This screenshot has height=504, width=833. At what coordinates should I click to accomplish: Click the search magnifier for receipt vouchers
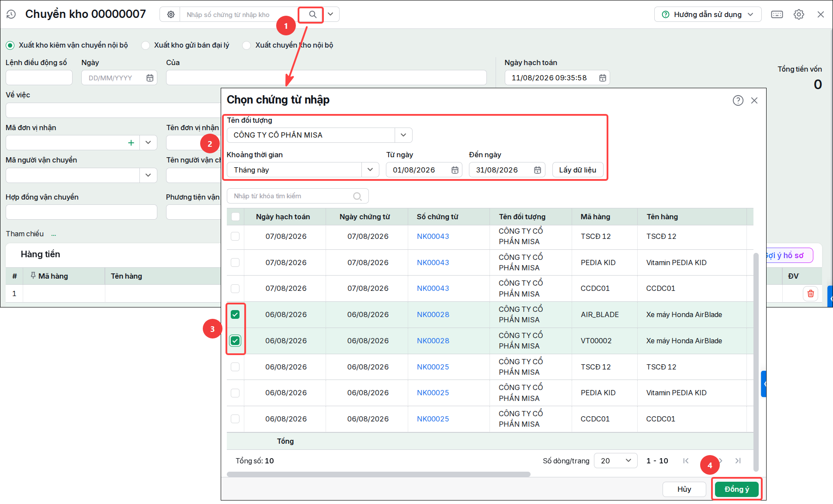312,14
